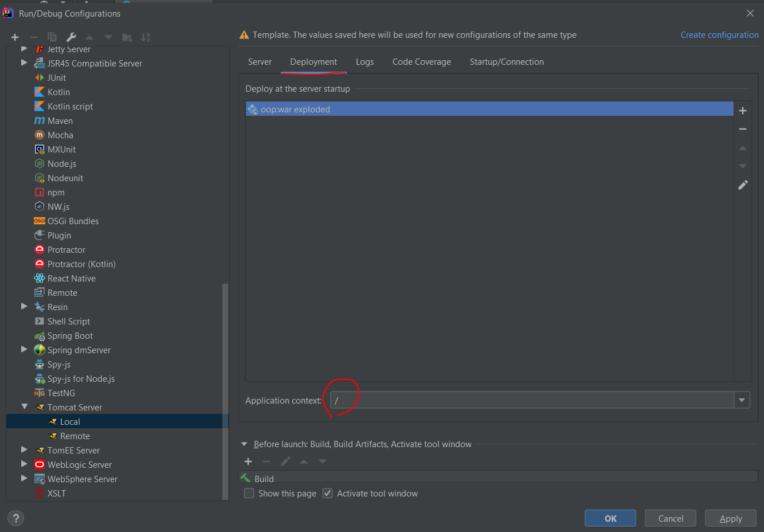Open help with question mark button

[x=16, y=518]
